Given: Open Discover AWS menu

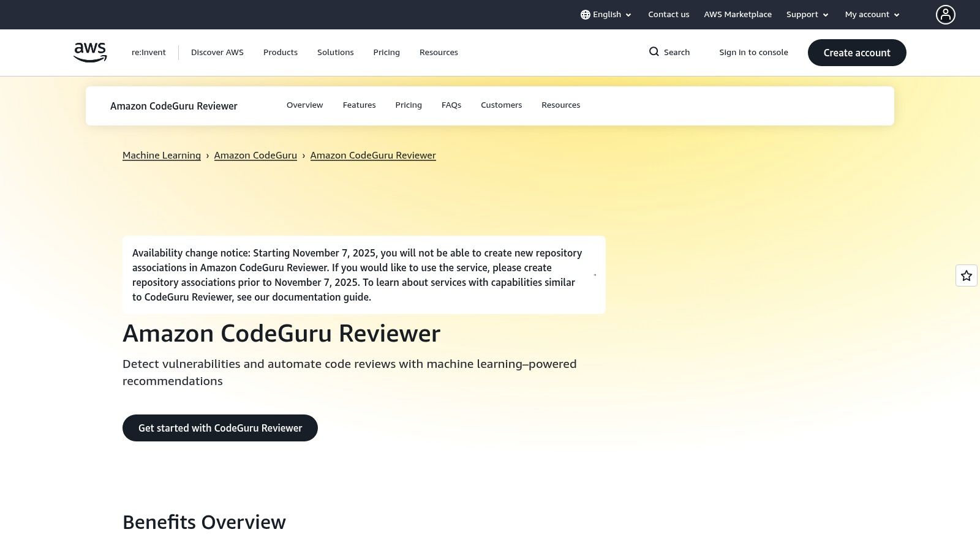Looking at the screenshot, I should coord(217,53).
